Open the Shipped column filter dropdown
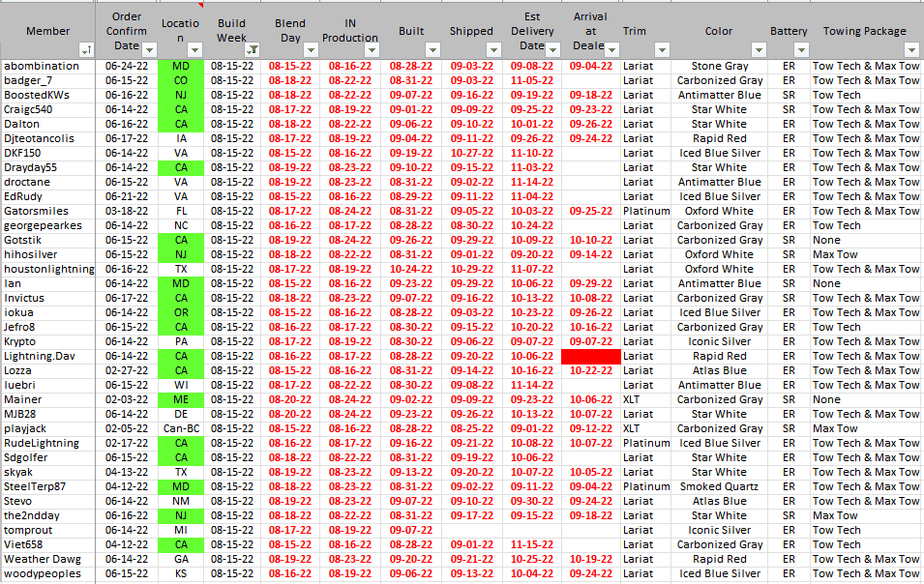The width and height of the screenshot is (924, 584). point(492,49)
